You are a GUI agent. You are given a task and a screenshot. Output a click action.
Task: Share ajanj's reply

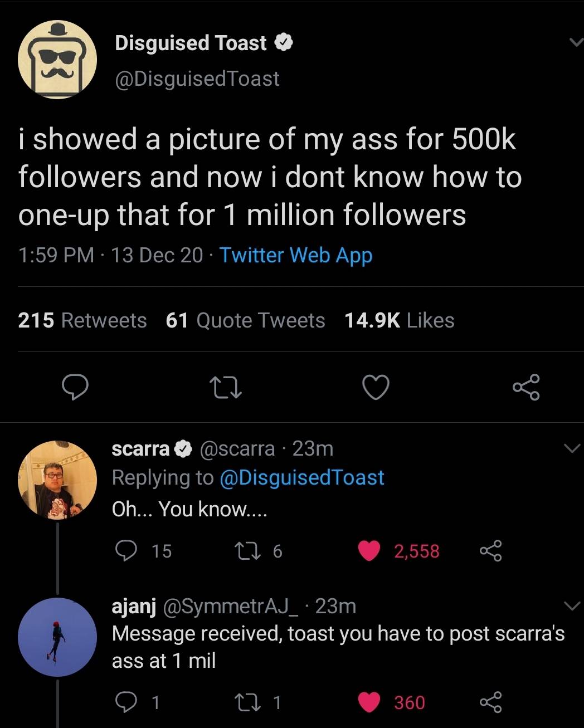point(490,702)
